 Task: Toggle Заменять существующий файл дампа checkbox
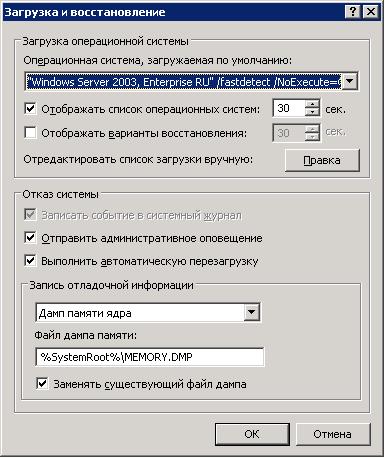click(x=42, y=383)
